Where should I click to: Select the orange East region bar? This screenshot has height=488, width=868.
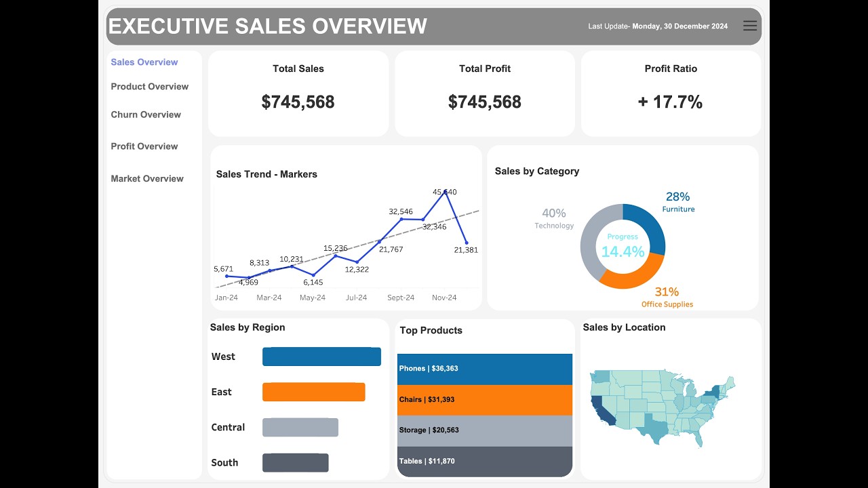pos(314,392)
